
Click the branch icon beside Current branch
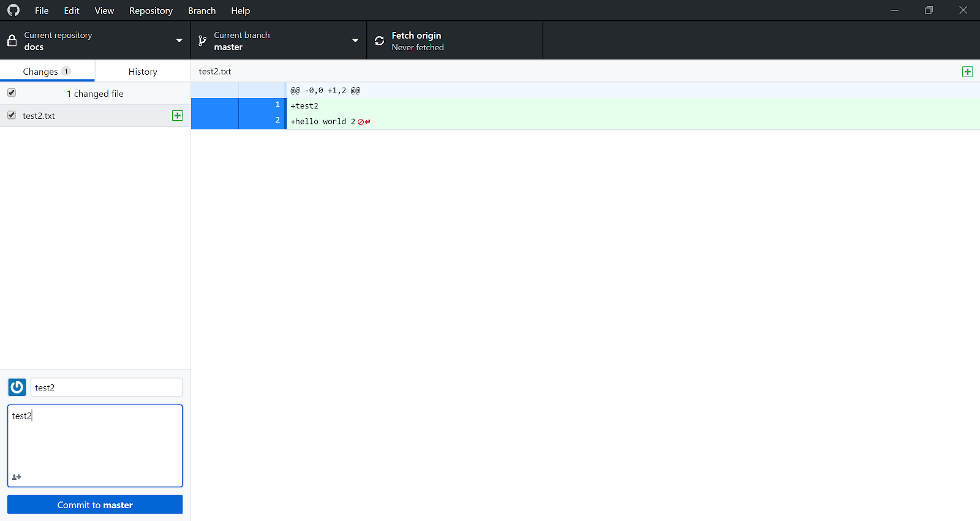click(202, 41)
